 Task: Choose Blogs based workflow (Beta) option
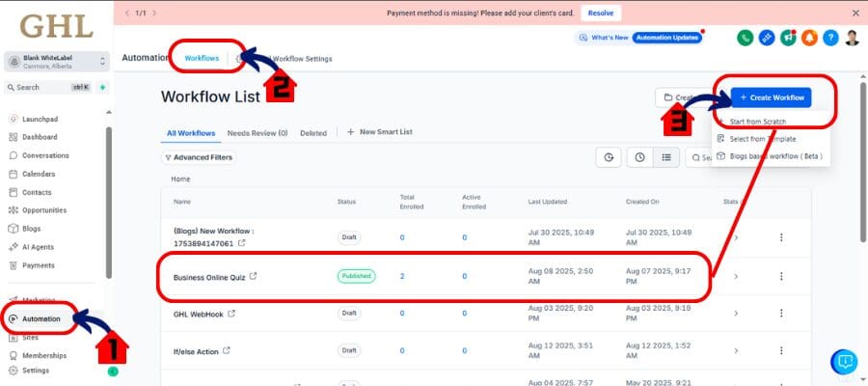click(771, 156)
